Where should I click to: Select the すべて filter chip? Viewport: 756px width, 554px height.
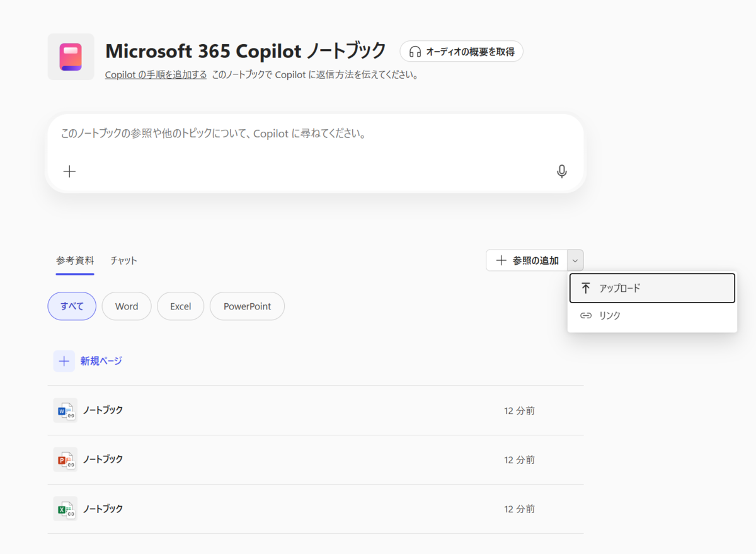[72, 306]
